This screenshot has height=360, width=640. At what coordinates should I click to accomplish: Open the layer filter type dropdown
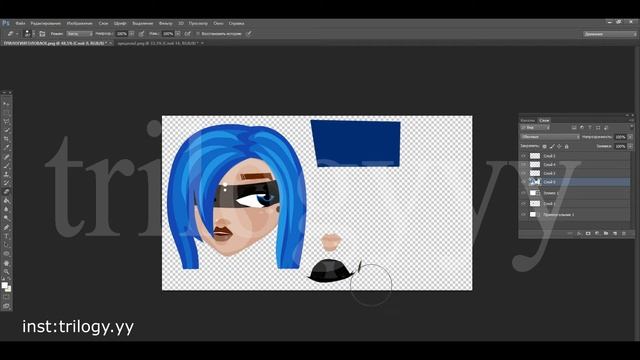coord(535,128)
